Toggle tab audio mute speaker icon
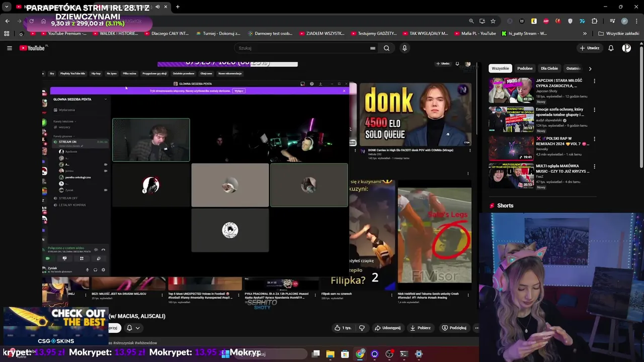644x362 pixels. point(157,7)
